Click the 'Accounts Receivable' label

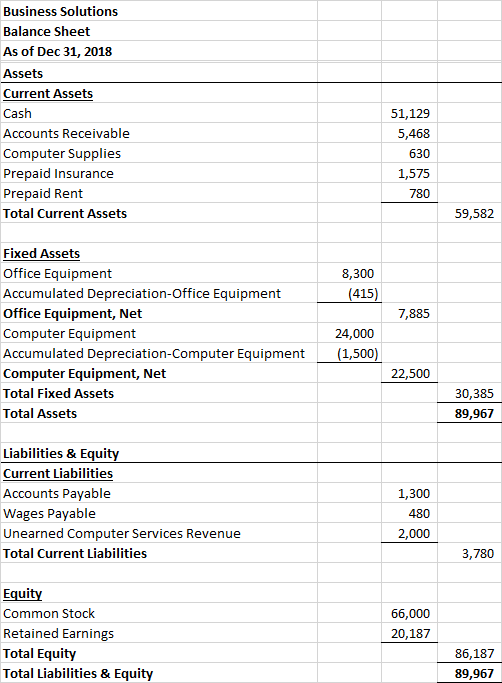(66, 133)
